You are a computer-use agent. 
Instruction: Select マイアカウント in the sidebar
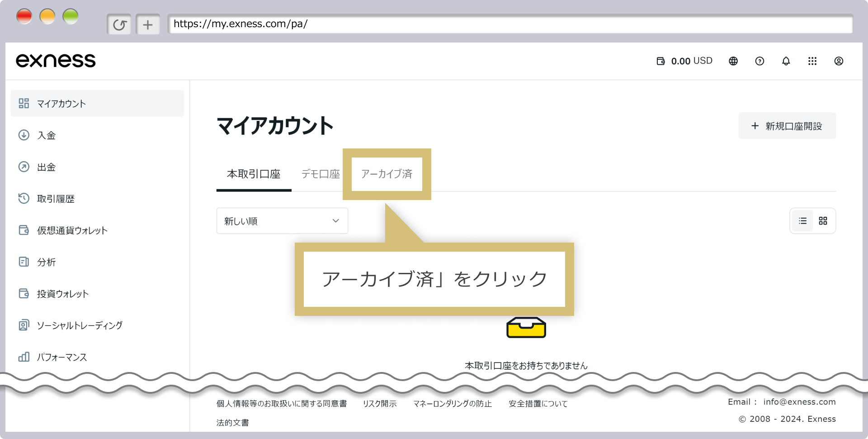pyautogui.click(x=97, y=103)
